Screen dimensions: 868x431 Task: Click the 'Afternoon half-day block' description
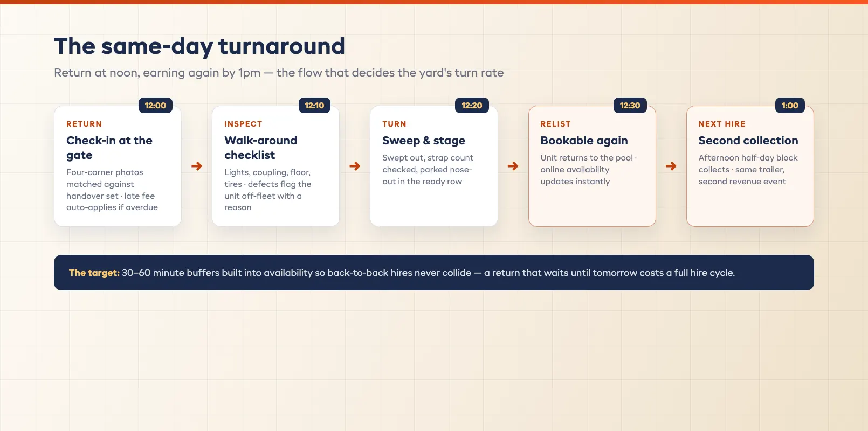(x=748, y=170)
